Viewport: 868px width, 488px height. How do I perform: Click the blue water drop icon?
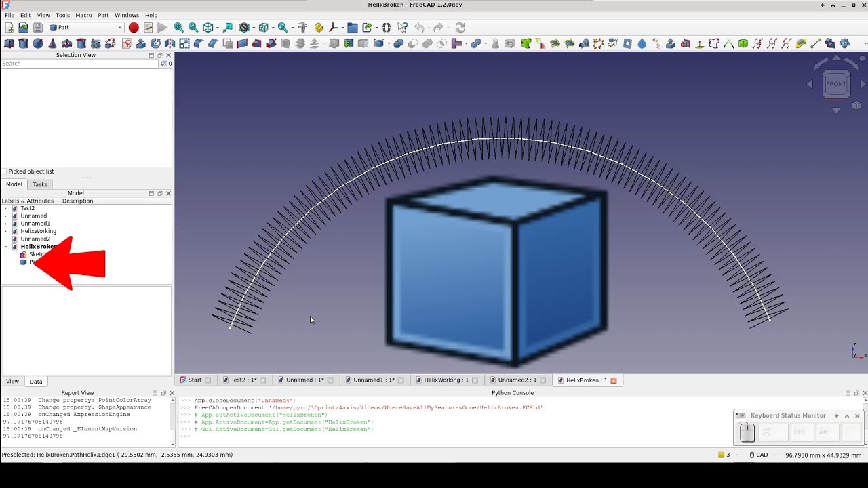click(x=642, y=43)
